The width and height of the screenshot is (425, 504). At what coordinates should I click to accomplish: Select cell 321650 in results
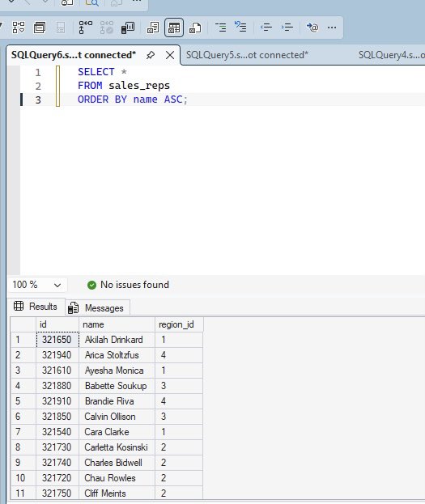coord(57,340)
